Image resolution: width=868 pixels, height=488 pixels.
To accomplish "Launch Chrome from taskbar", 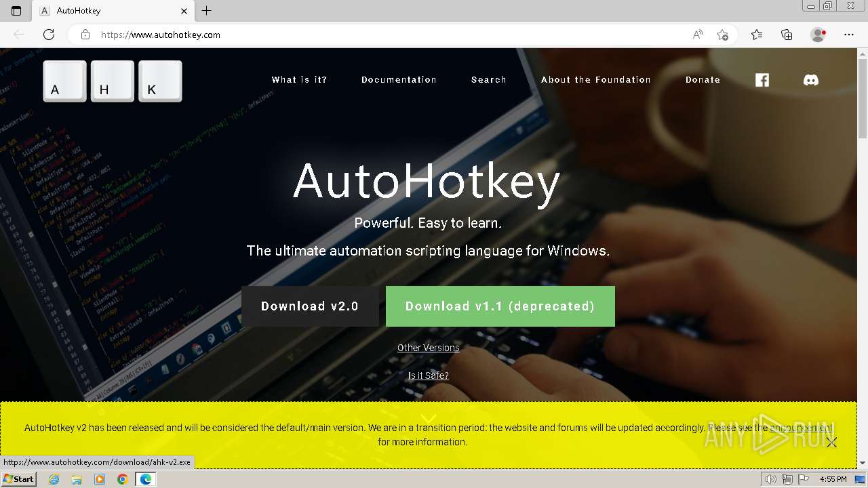I will (123, 479).
